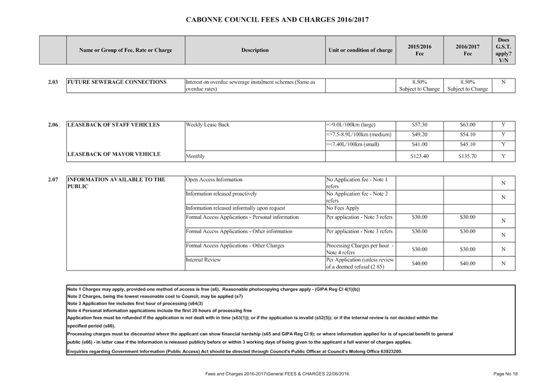Click the GST 'N' in the Internal Review row

504,263
